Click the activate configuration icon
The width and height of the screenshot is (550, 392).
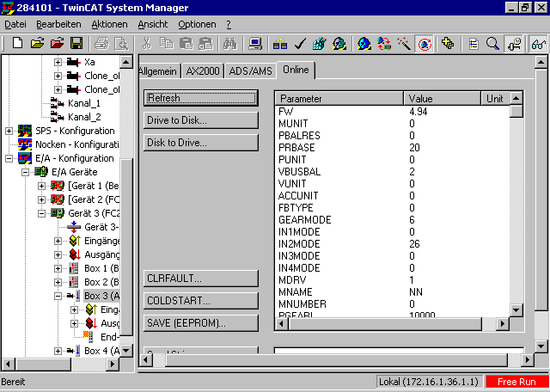click(x=320, y=44)
